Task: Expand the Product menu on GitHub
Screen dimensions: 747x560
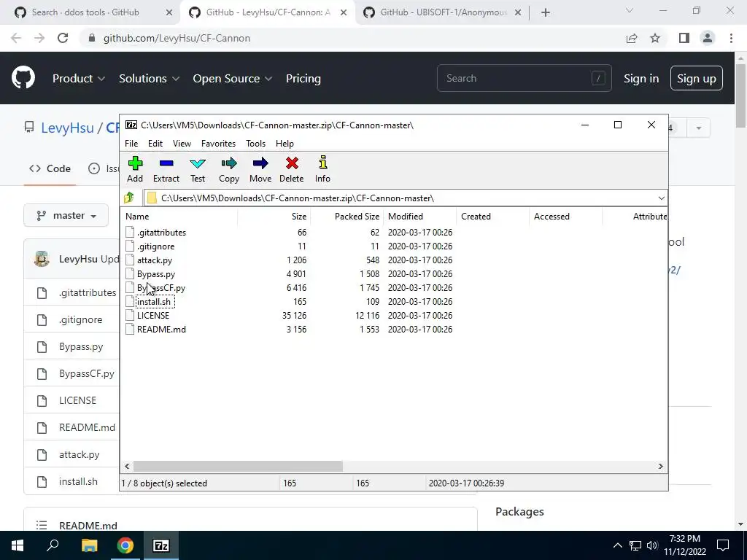Action: click(x=79, y=79)
